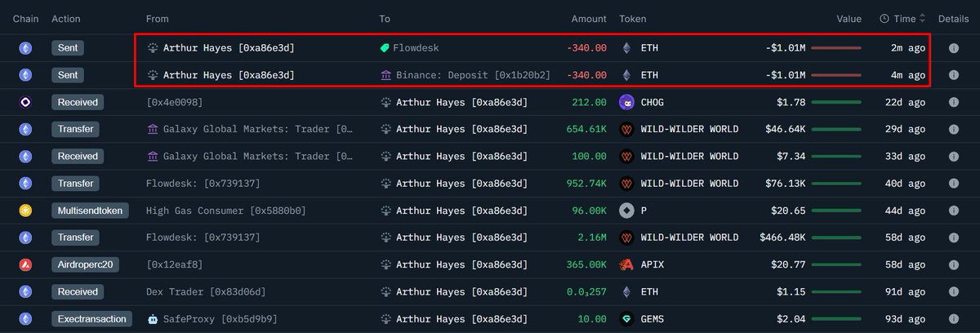Image resolution: width=980 pixels, height=333 pixels.
Task: Click the APIX token icon
Action: pos(626,264)
